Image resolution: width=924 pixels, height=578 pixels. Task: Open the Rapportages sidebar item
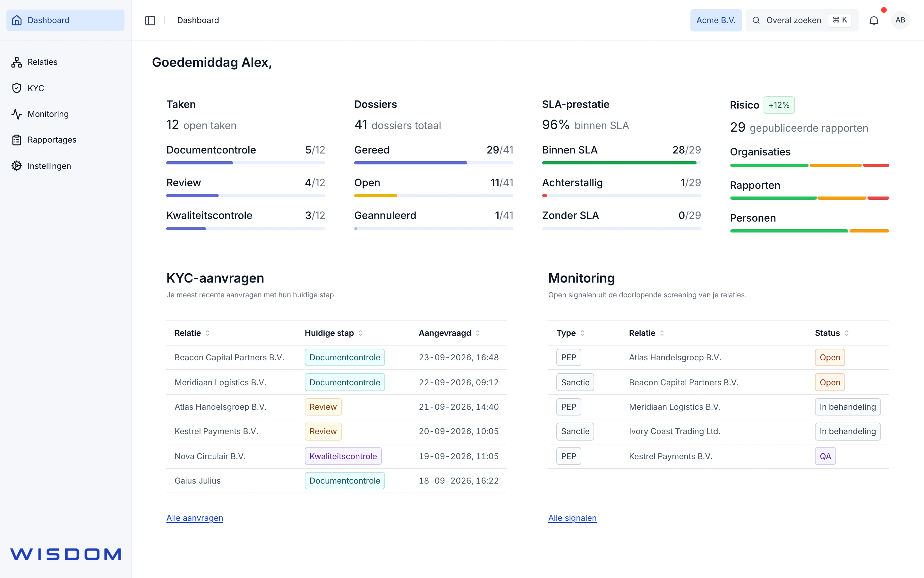point(65,140)
